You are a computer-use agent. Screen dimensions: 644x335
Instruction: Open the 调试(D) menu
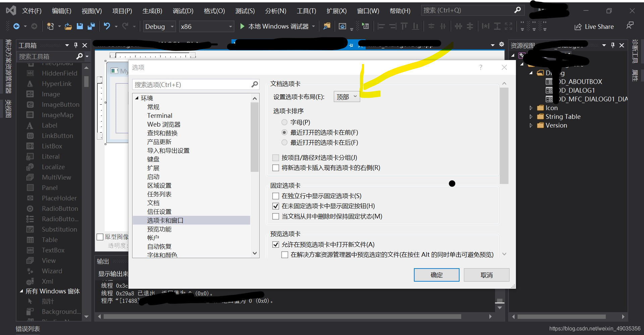(183, 11)
